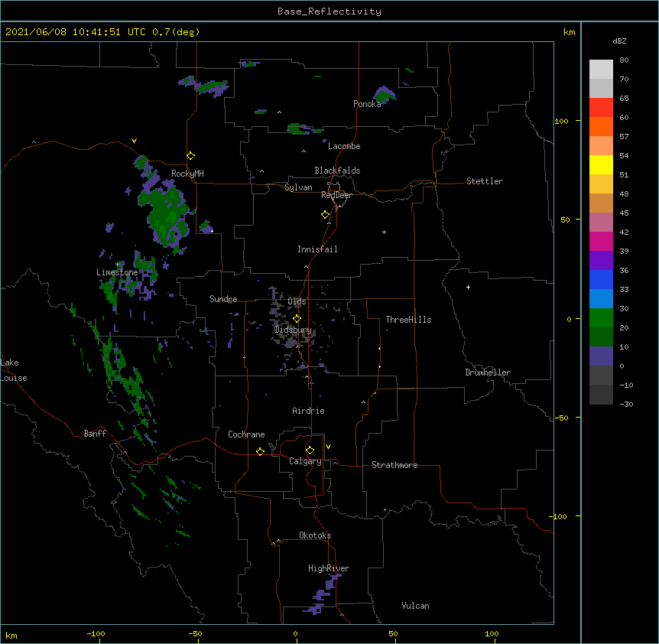Click the yellow diamond marker below RedDeer
Viewport: 659px width, 644px height.
pos(326,215)
